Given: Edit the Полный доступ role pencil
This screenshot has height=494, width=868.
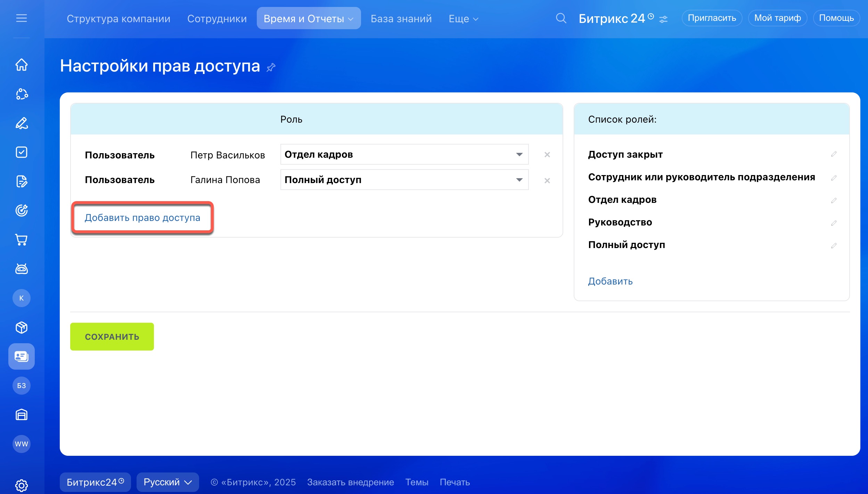Looking at the screenshot, I should tap(834, 246).
